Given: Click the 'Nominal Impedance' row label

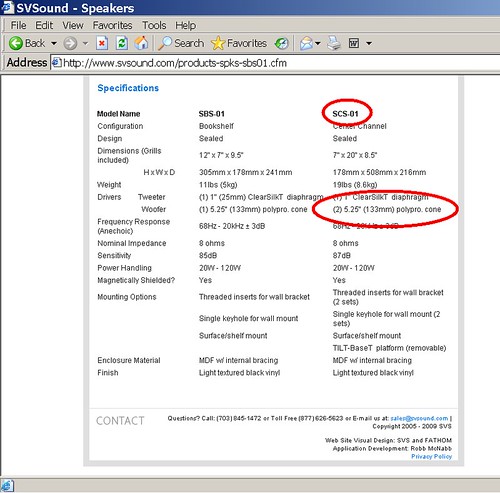Looking at the screenshot, I should (x=132, y=243).
